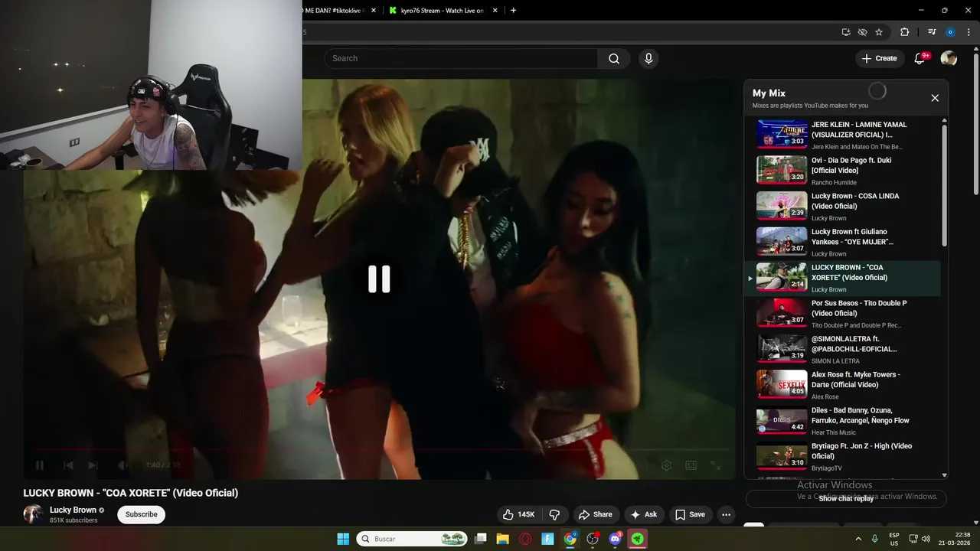Image resolution: width=980 pixels, height=551 pixels.
Task: Open Chrome from the taskbar
Action: point(570,539)
